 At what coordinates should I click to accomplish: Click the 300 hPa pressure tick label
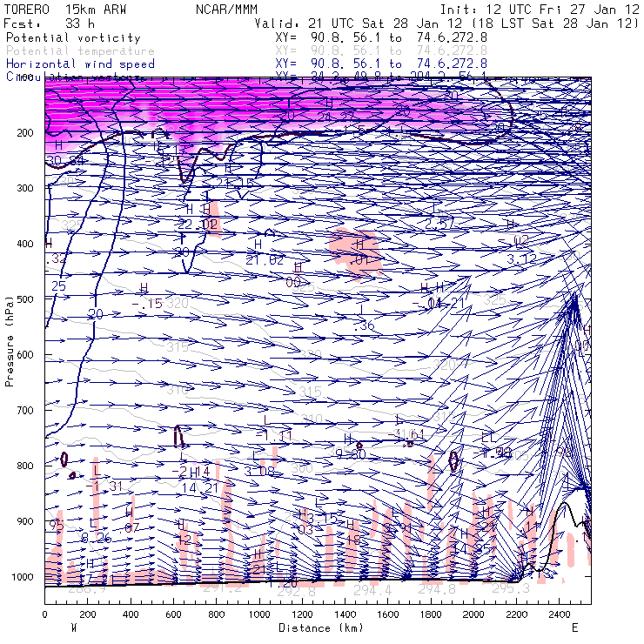click(x=25, y=188)
